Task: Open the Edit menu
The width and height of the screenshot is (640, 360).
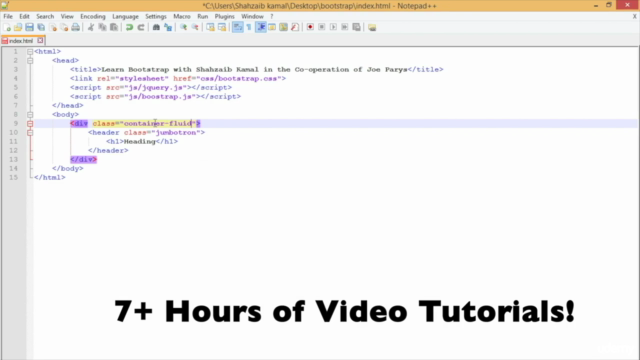Action: click(24, 16)
